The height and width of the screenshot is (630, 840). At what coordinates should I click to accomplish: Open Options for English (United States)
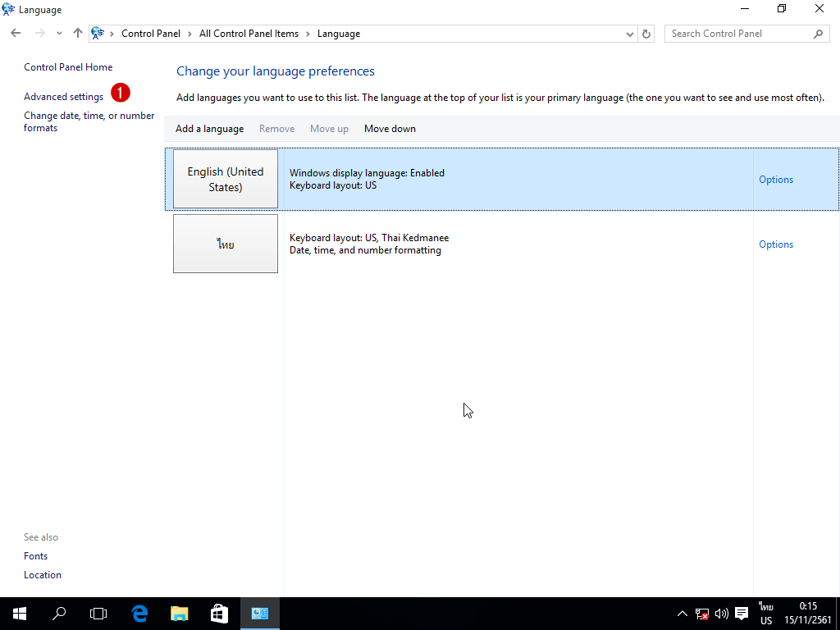pos(775,180)
